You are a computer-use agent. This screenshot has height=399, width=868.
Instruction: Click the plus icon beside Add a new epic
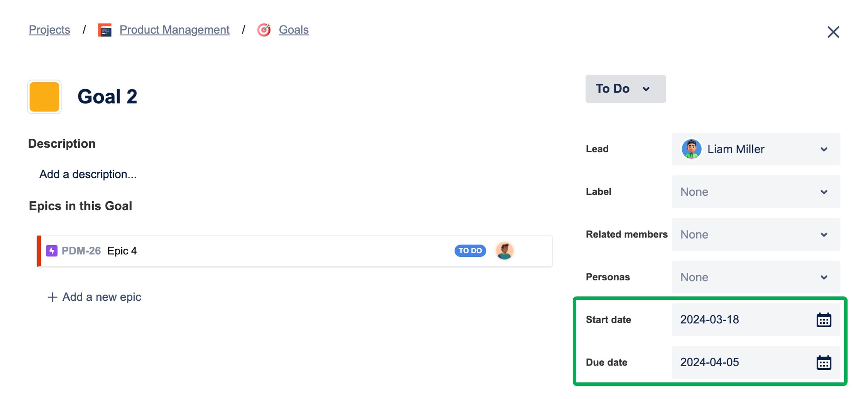pyautogui.click(x=52, y=297)
